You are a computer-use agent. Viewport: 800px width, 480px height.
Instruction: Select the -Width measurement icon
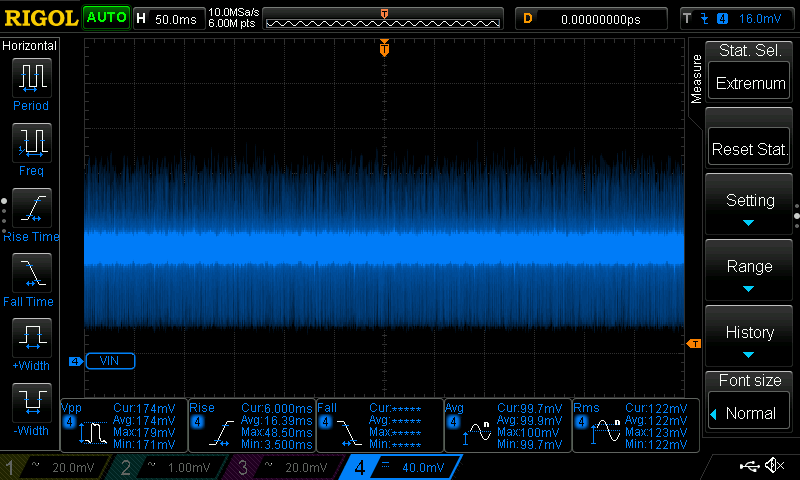(x=32, y=402)
